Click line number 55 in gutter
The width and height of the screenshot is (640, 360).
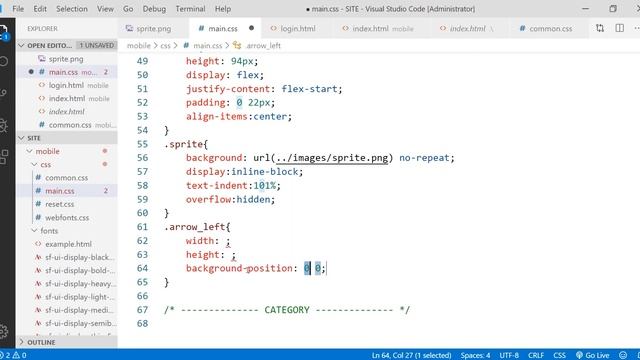(142, 144)
